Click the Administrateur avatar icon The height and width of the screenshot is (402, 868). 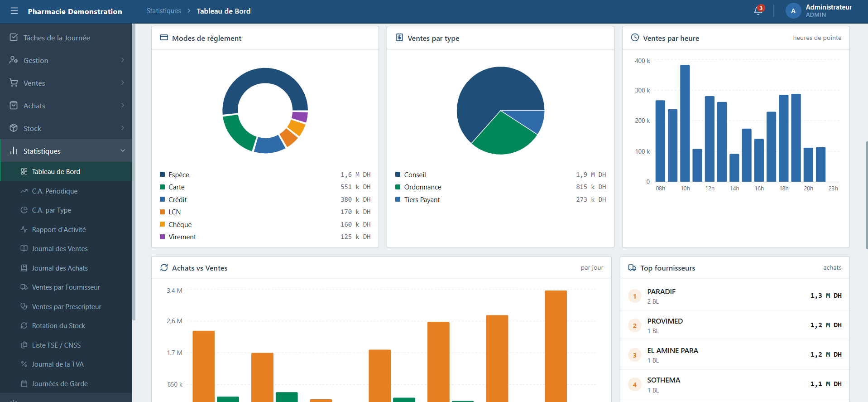[793, 11]
